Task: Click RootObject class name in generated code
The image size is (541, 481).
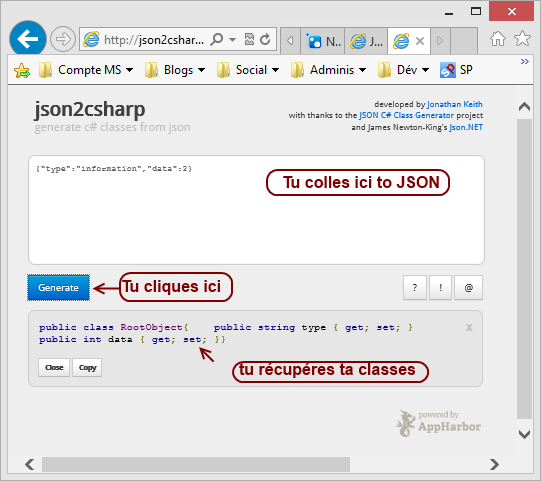Action: [151, 327]
